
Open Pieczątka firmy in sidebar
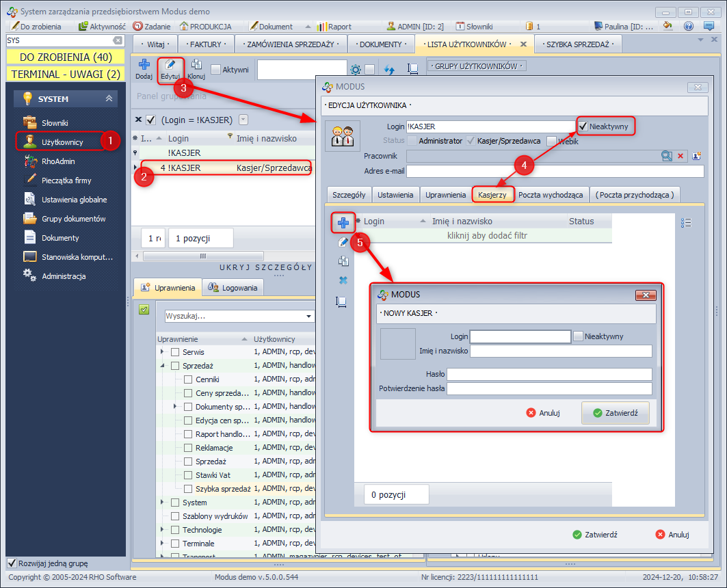(66, 181)
